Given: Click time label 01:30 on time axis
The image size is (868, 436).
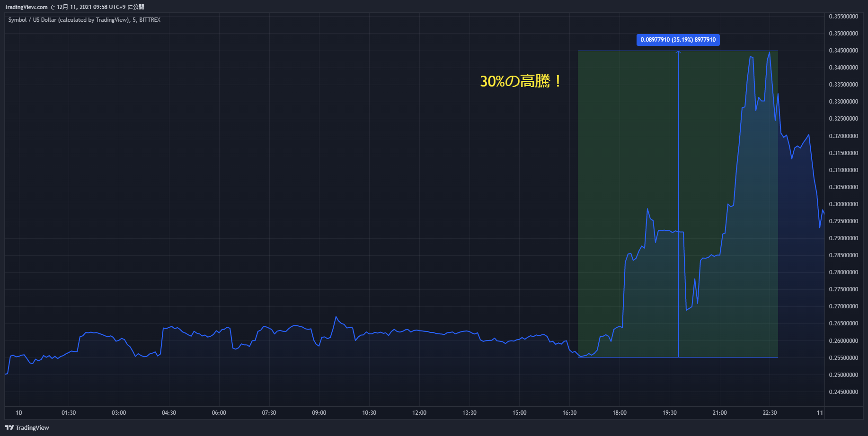Looking at the screenshot, I should click(x=69, y=413).
